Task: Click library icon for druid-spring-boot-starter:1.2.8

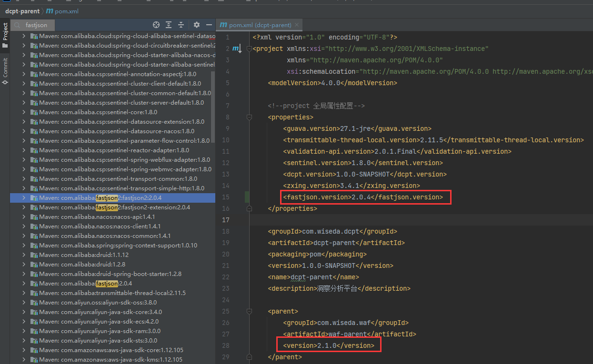Action: [x=34, y=274]
